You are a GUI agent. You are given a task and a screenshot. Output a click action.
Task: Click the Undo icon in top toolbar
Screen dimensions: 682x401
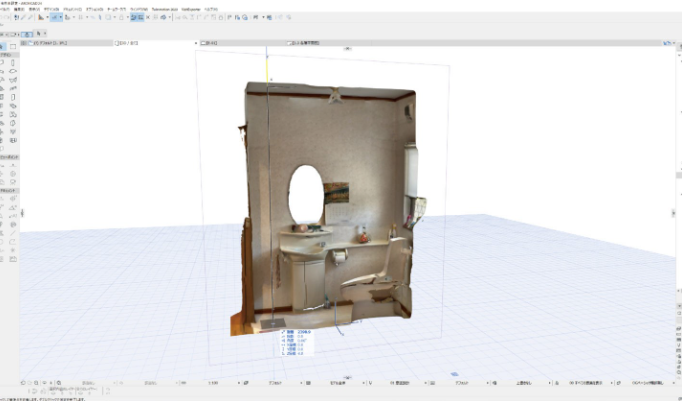pos(3,17)
